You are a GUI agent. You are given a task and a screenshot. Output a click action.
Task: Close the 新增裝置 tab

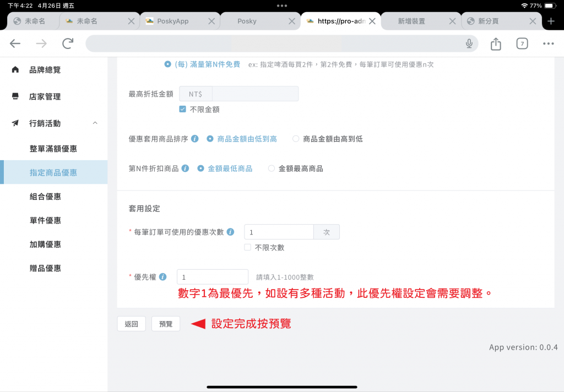click(x=453, y=21)
